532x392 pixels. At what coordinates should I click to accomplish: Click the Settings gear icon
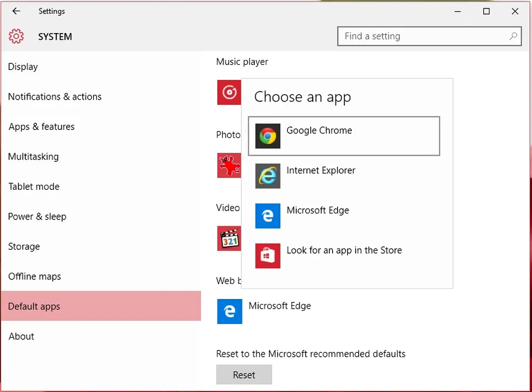[x=16, y=37]
